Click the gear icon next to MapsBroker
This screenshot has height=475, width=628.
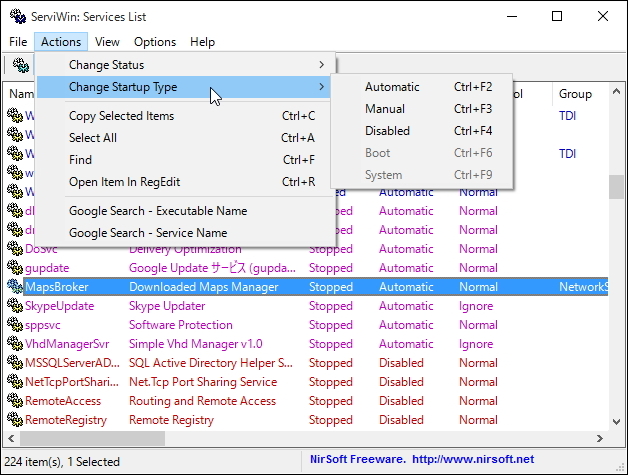[x=15, y=287]
